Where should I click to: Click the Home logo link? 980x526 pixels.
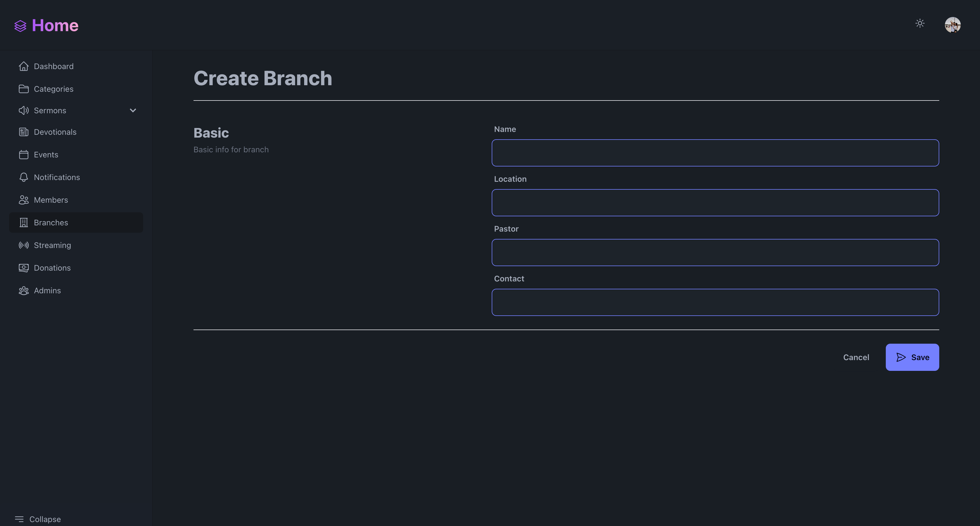(x=46, y=25)
